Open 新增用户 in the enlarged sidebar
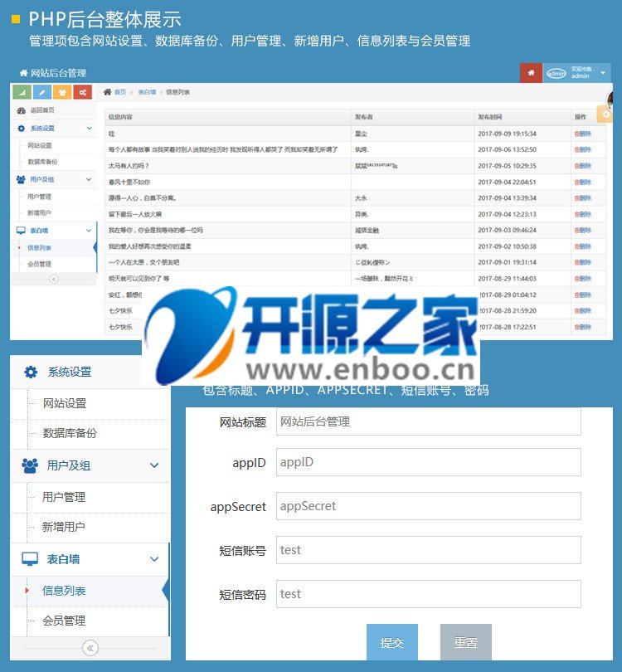Screen dimensions: 622x672 [x=63, y=527]
